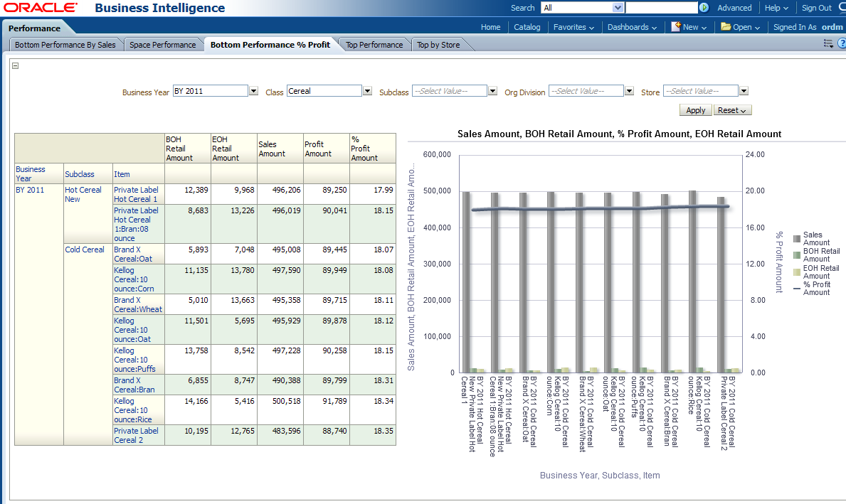Click the blue help question mark icon

point(841,44)
